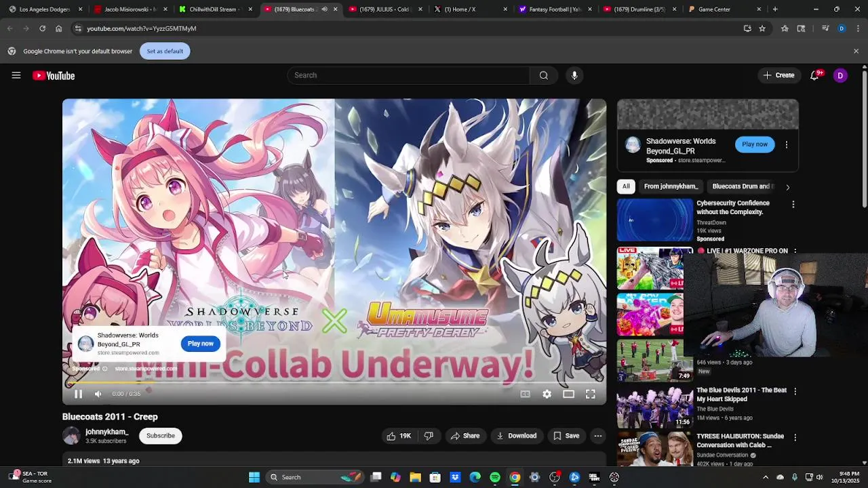The image size is (868, 488).
Task: Save the video to a playlist
Action: point(566,436)
